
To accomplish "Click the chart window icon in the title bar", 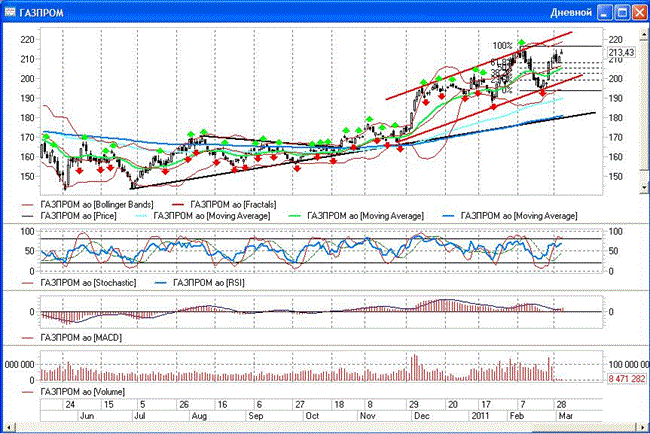I will (10, 12).
